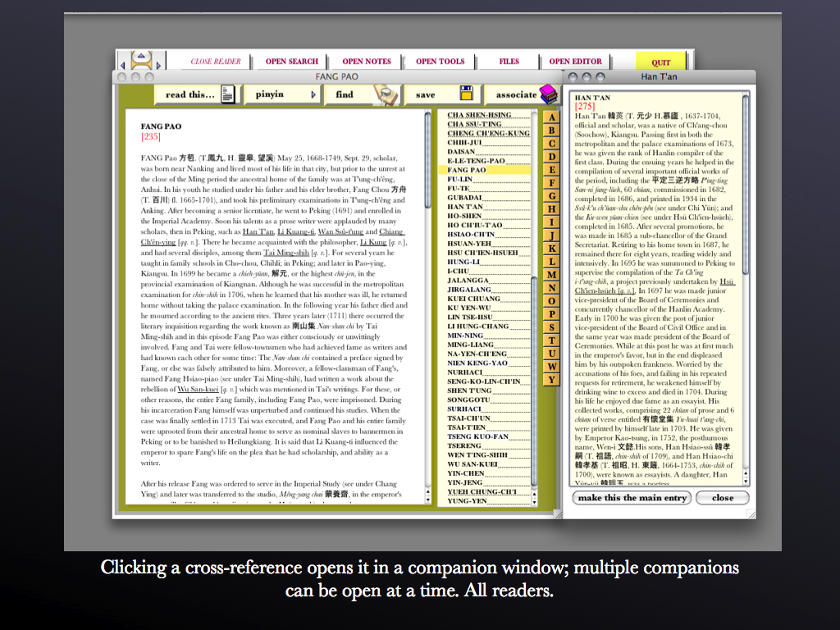Jump to index letter E

(x=551, y=170)
